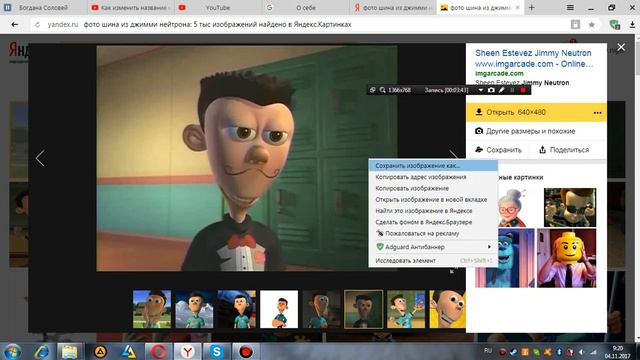Switch to the Как изменить название tab
Screen dimensions: 640x360
[130, 7]
